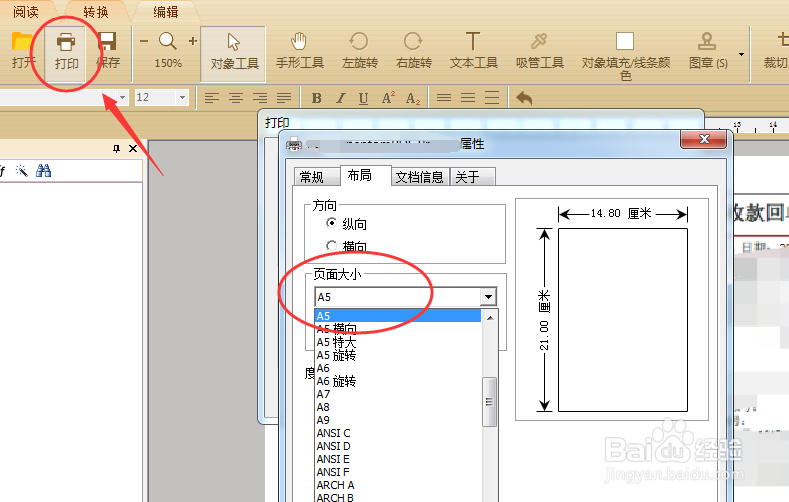789x502 pixels.
Task: Click the Stamp (图章) tool
Action: pyautogui.click(x=707, y=50)
